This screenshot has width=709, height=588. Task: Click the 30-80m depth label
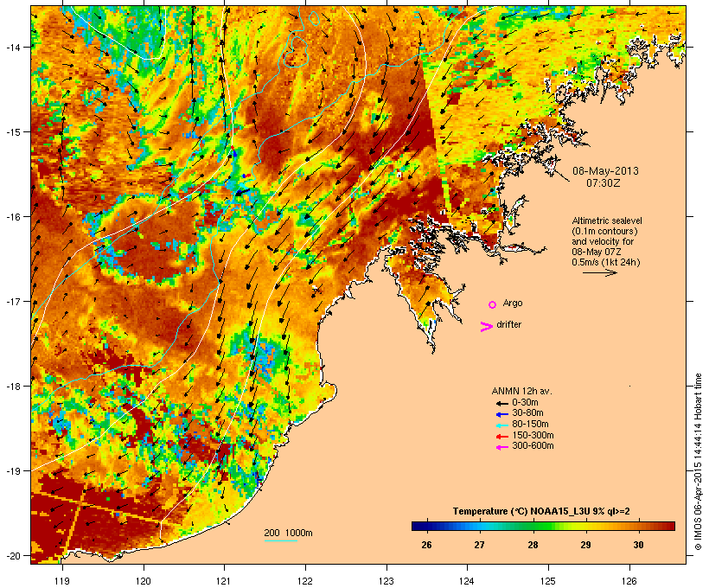(x=527, y=413)
